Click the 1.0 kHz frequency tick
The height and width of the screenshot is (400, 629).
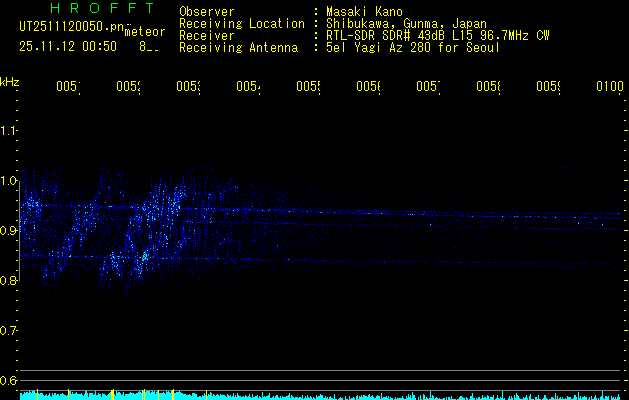9,181
